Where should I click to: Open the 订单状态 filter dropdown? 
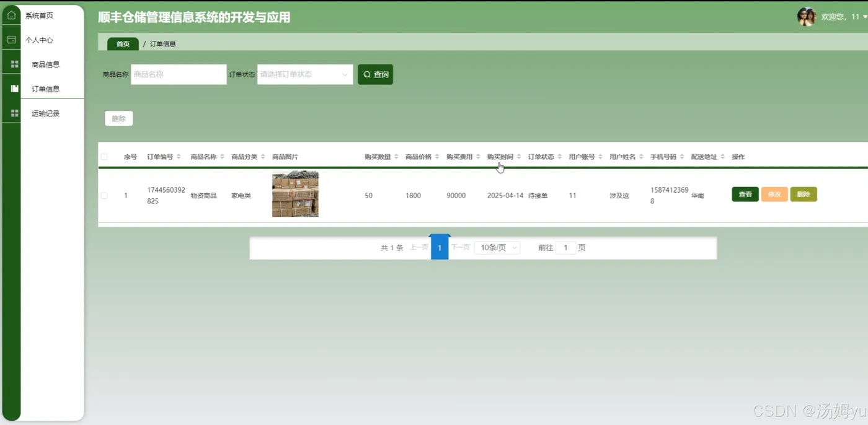[305, 74]
